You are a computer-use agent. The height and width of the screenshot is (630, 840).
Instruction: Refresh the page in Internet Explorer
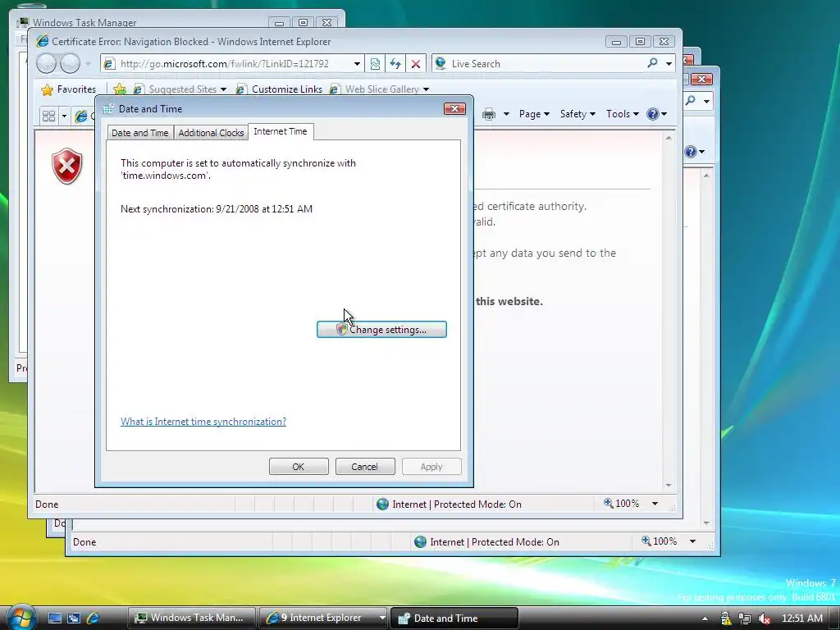(x=395, y=64)
